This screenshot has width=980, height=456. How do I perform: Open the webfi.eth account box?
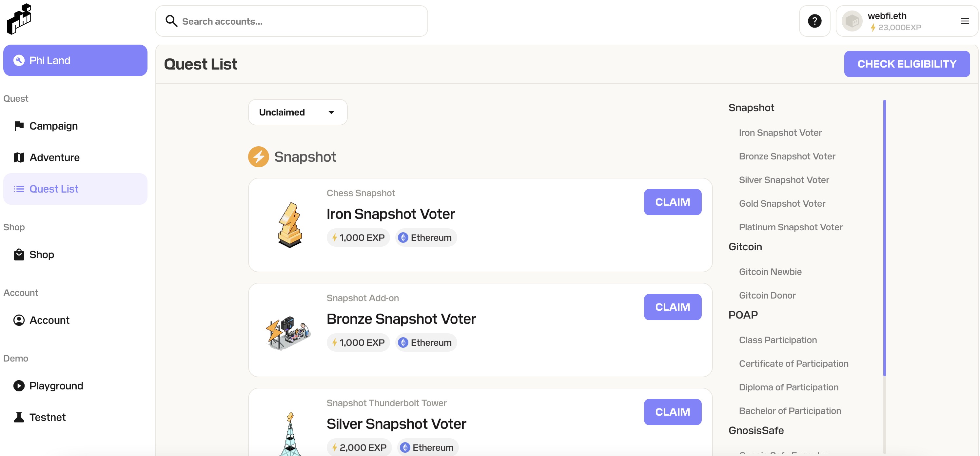pos(906,21)
